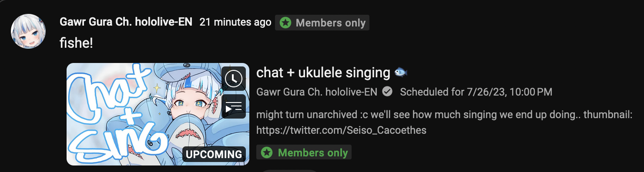The image size is (644, 172).
Task: Click the fish emoji after the video title
Action: 401,73
